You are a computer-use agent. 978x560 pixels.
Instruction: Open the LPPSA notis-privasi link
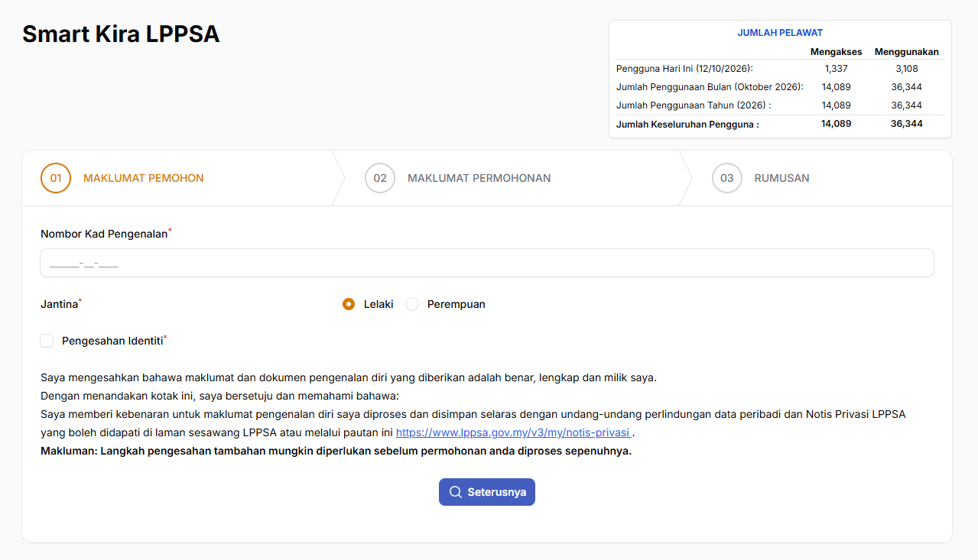(514, 432)
